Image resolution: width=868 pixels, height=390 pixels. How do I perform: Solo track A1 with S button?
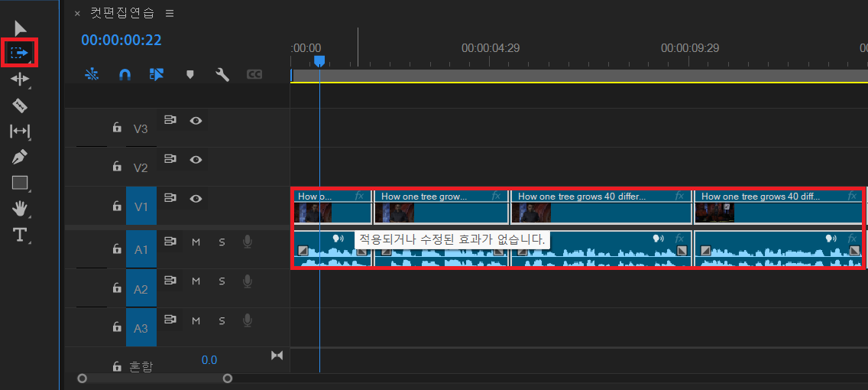(x=222, y=242)
